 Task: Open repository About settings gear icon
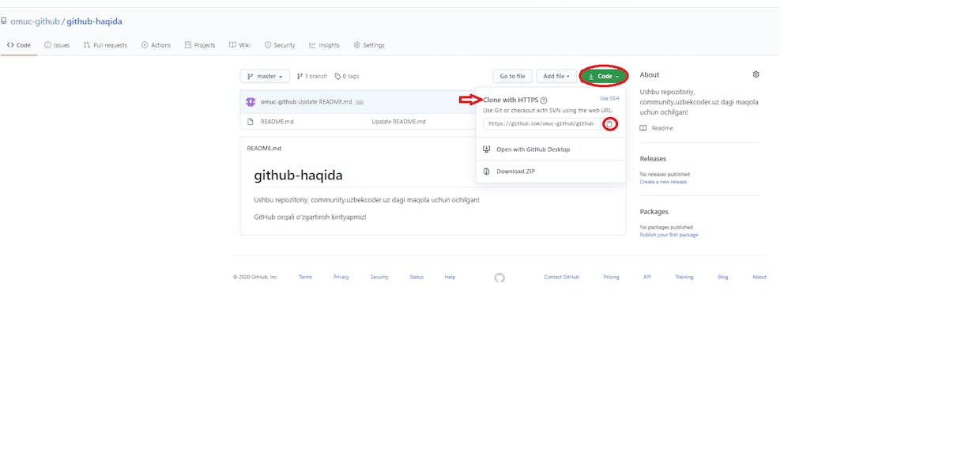[x=756, y=74]
